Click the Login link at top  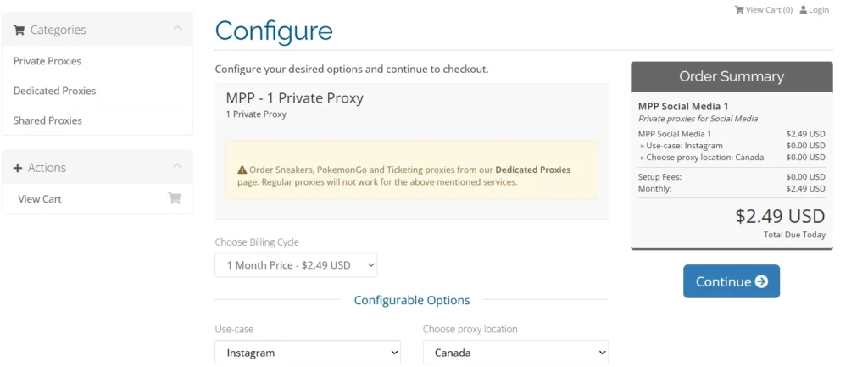pyautogui.click(x=818, y=10)
